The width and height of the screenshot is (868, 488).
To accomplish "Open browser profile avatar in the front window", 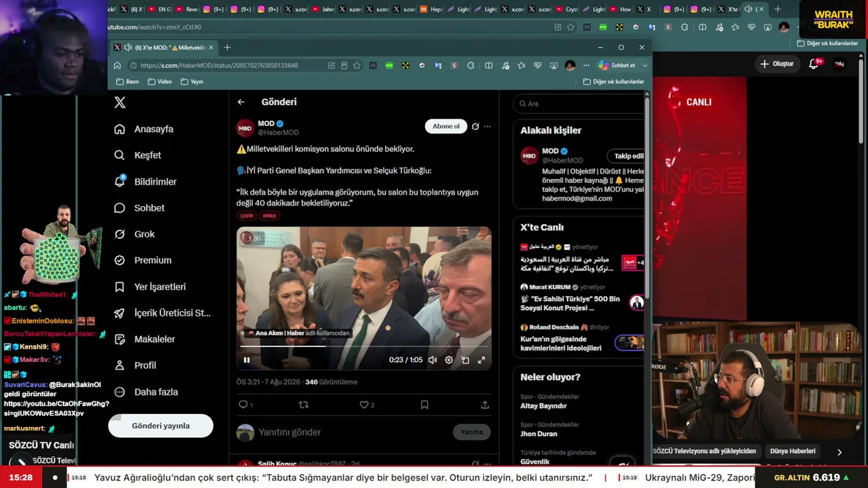I will point(570,65).
